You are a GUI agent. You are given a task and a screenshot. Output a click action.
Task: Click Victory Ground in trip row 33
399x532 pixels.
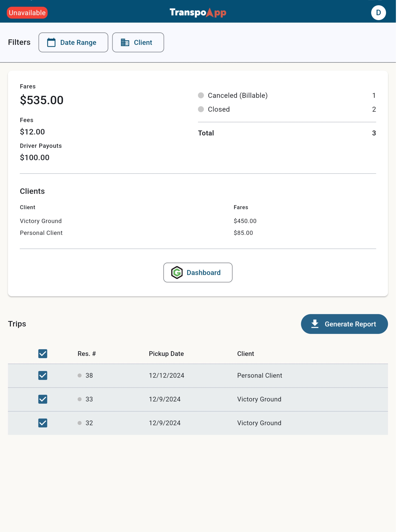pos(259,399)
